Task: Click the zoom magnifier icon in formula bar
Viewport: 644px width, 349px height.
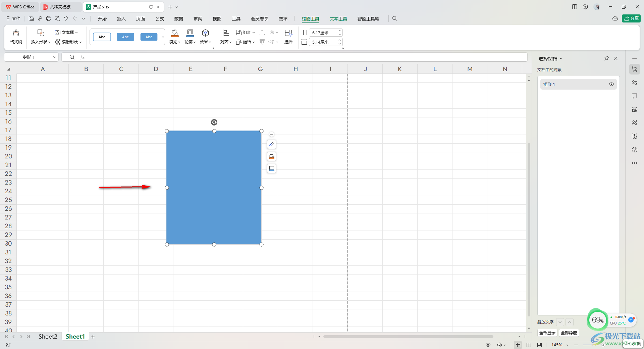Action: [72, 57]
